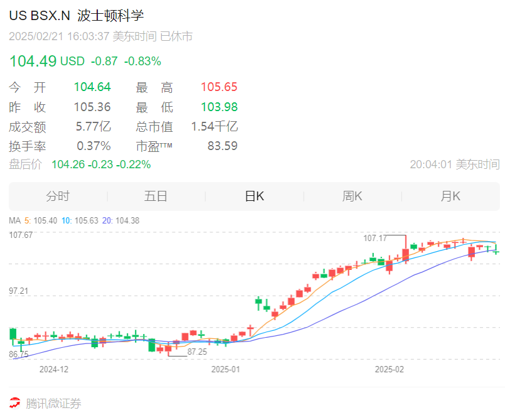The height and width of the screenshot is (420, 505).
Task: Click the MA 10 value 105.63
Action: click(87, 221)
